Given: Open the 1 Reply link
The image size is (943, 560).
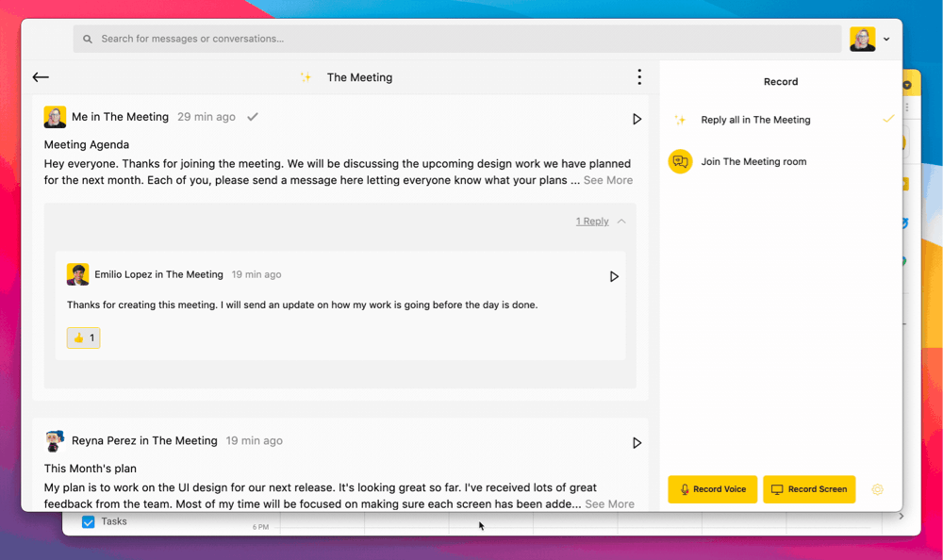Looking at the screenshot, I should click(x=592, y=222).
